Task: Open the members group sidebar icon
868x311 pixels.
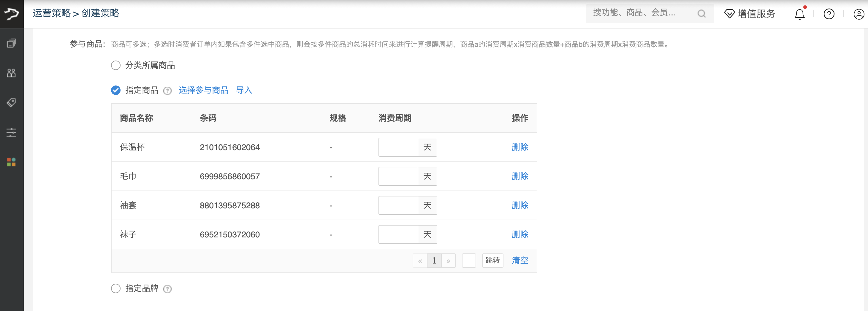Action: [12, 73]
